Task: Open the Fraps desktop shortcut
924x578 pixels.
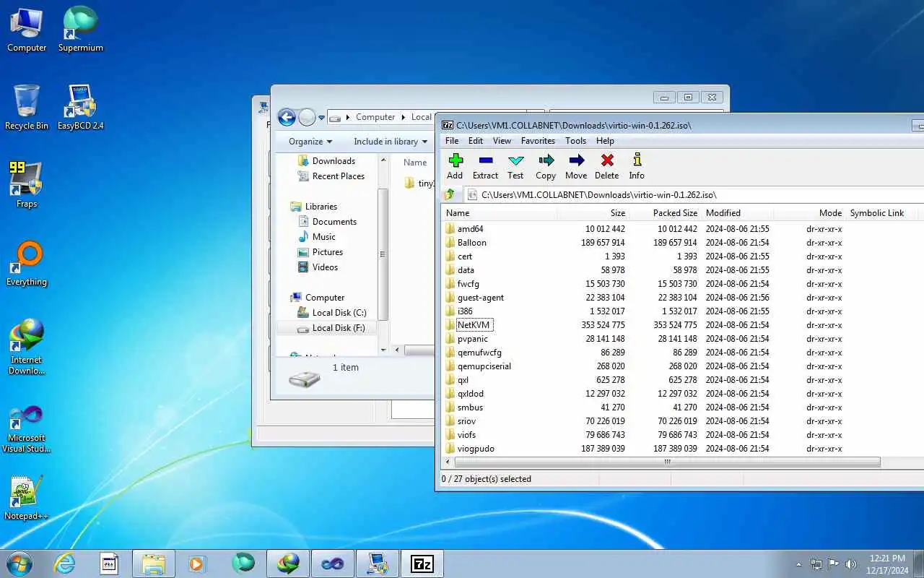Action: [x=27, y=186]
